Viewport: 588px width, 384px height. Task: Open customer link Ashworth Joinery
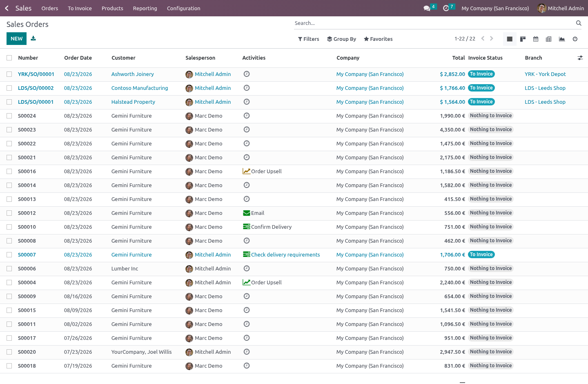(x=133, y=74)
